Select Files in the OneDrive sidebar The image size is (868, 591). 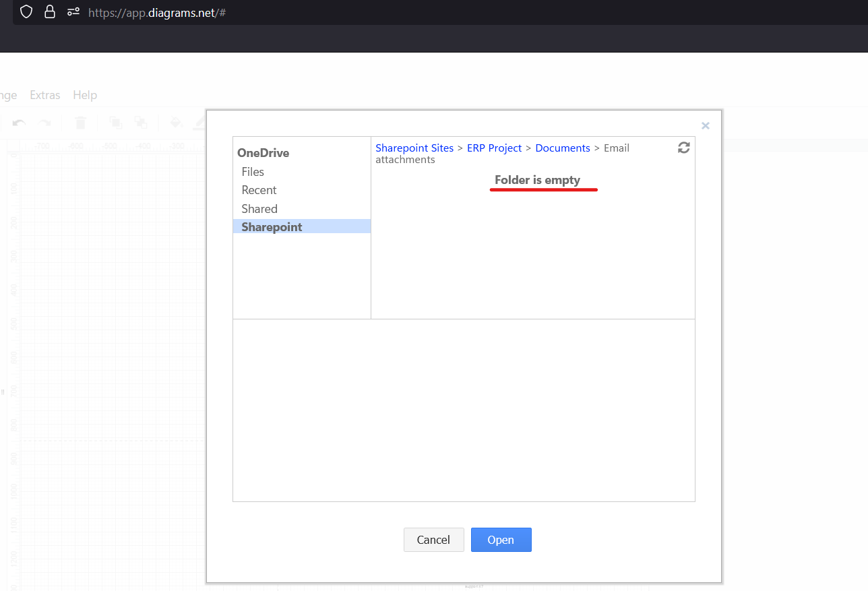tap(253, 172)
